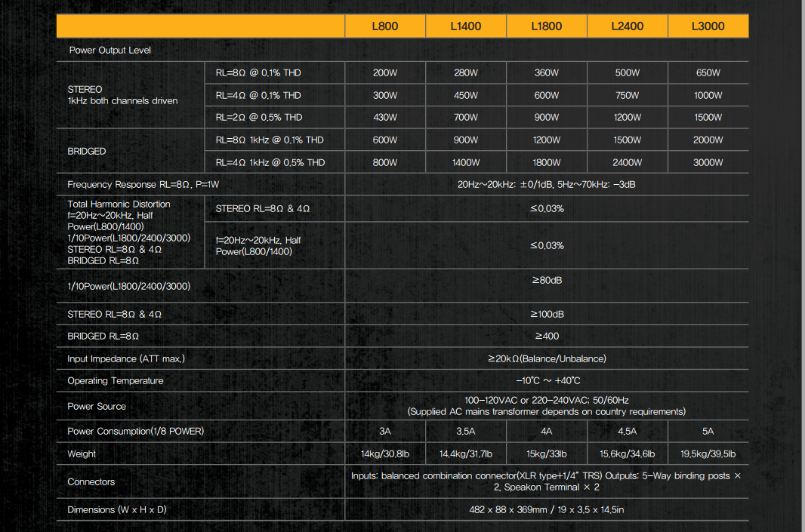Click the Power Output Level row label

click(x=110, y=51)
